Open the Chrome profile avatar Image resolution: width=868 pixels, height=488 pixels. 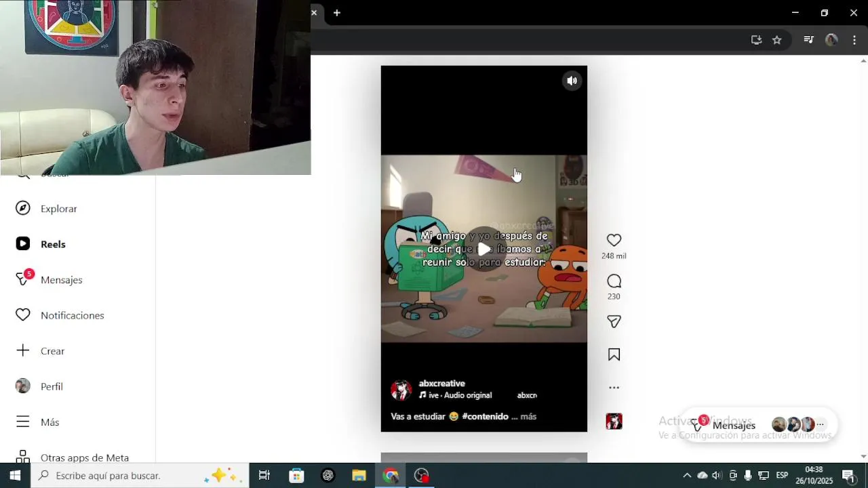pos(831,40)
